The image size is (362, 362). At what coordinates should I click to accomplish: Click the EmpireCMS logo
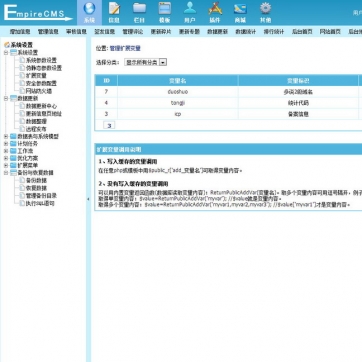point(38,13)
